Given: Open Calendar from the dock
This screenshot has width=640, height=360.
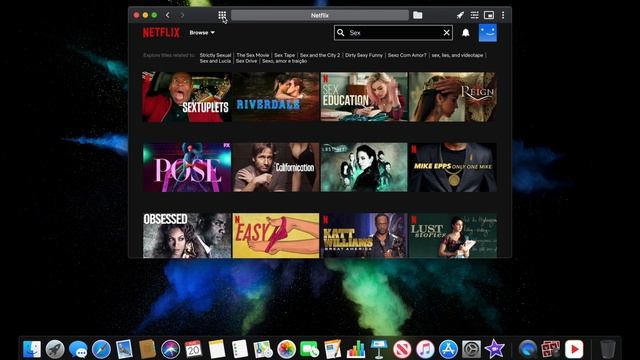Looking at the screenshot, I should 193,349.
